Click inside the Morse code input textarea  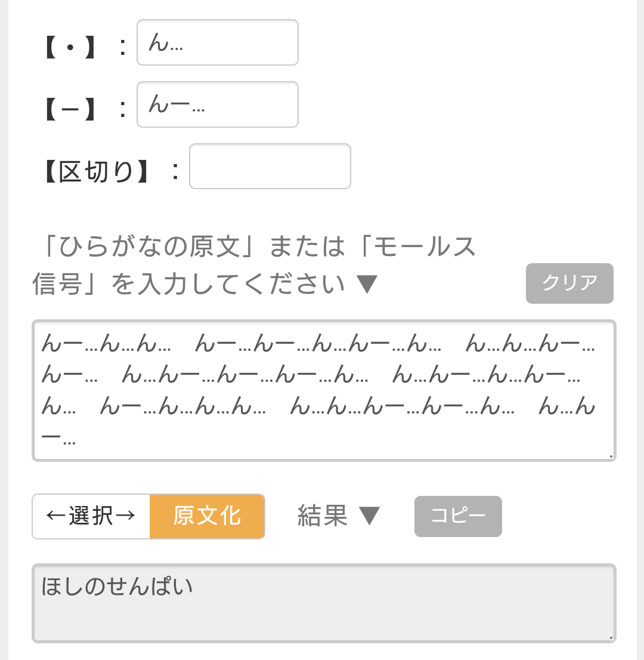(323, 390)
